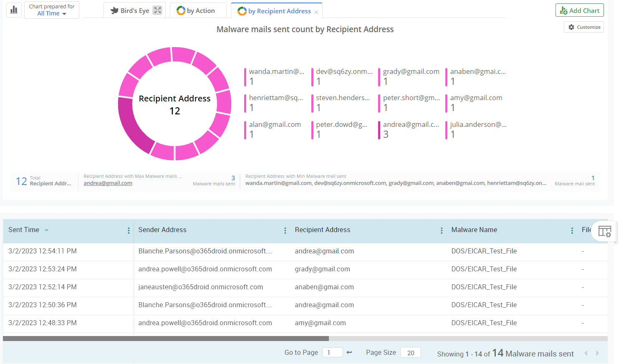Go to the next page arrow
Viewport: 621px width, 364px height.
(597, 353)
